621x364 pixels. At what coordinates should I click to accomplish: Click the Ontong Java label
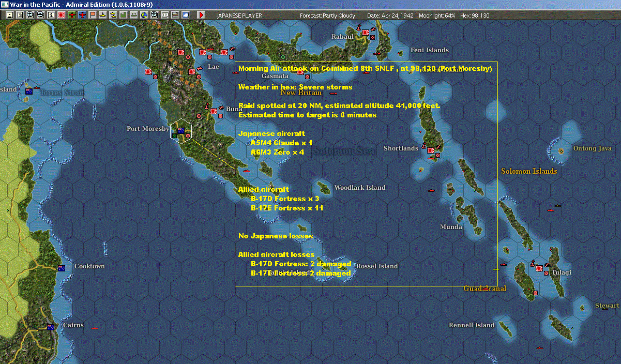pyautogui.click(x=593, y=148)
